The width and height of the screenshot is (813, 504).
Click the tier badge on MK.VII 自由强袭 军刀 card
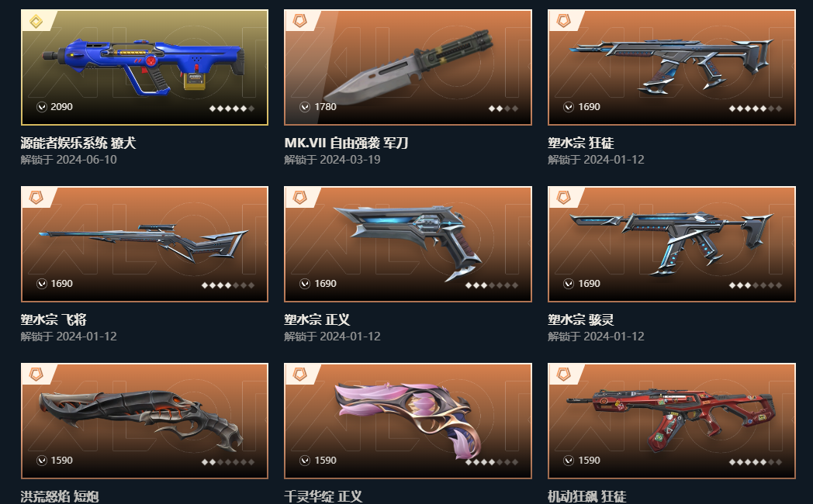299,21
